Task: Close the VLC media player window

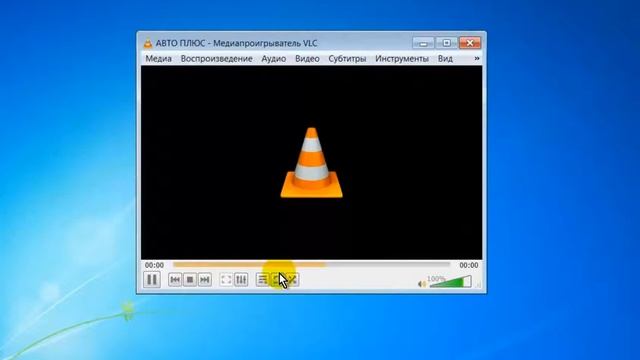Action: 470,43
